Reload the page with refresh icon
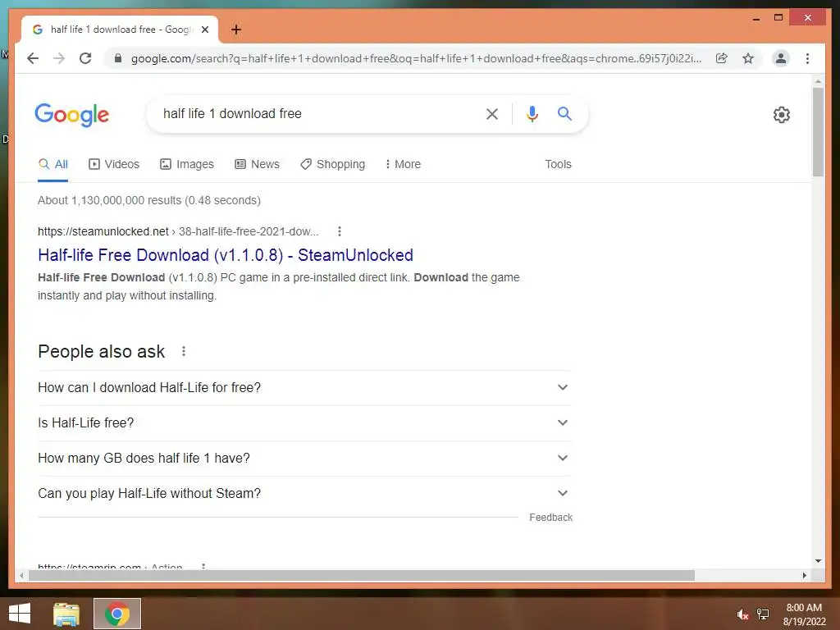The width and height of the screenshot is (840, 630). coord(85,58)
